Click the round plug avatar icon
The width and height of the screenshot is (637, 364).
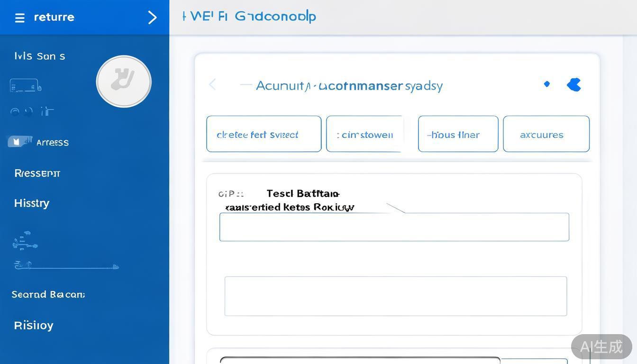tap(124, 82)
